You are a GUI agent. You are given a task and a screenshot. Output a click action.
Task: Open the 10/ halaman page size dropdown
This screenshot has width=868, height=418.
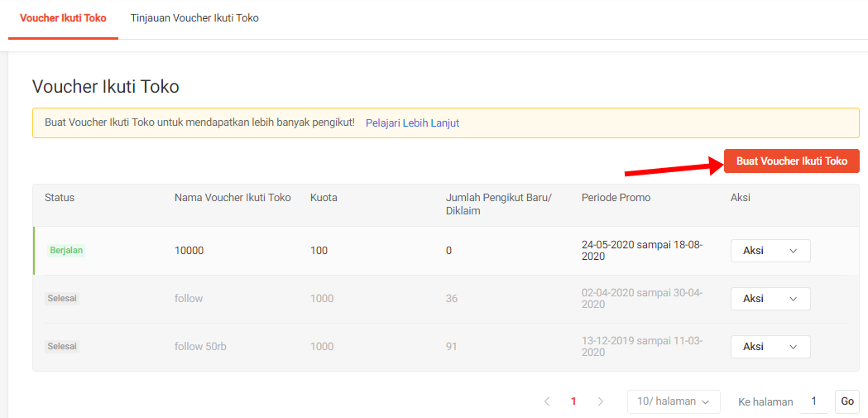(674, 401)
